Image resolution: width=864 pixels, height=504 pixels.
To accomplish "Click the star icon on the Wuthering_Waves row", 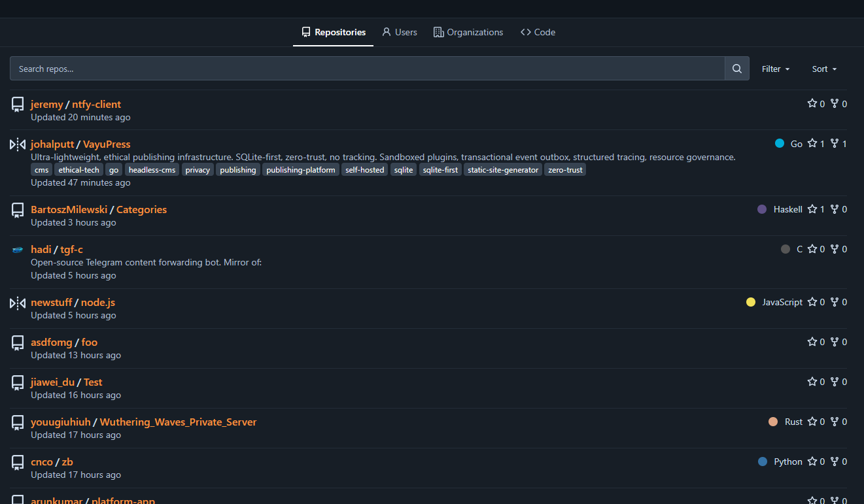I will (812, 422).
